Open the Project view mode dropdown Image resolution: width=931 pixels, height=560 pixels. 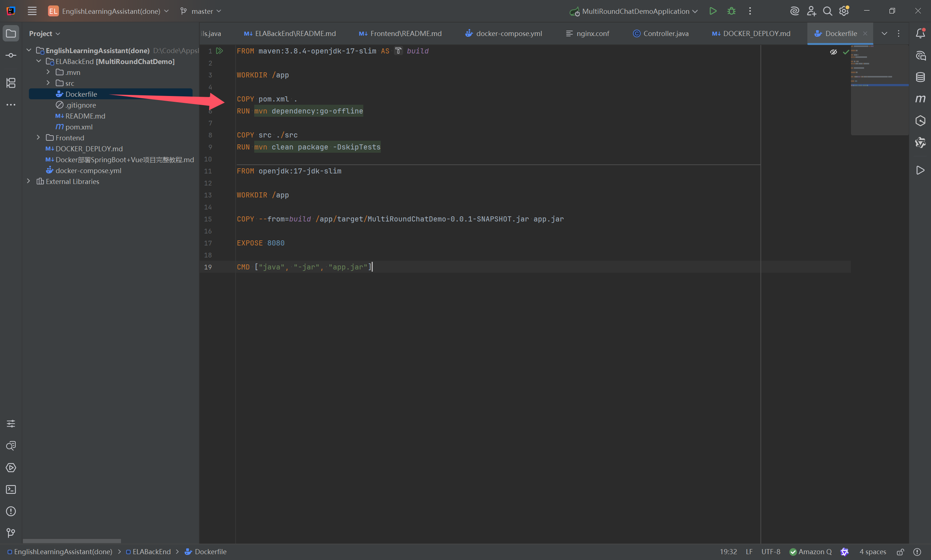(44, 33)
